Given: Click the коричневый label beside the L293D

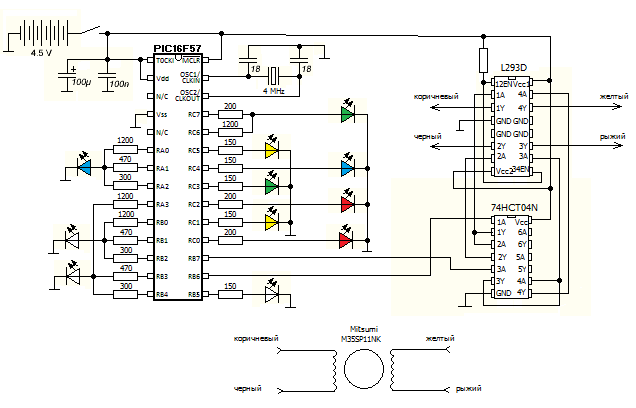Looking at the screenshot, I should [436, 97].
